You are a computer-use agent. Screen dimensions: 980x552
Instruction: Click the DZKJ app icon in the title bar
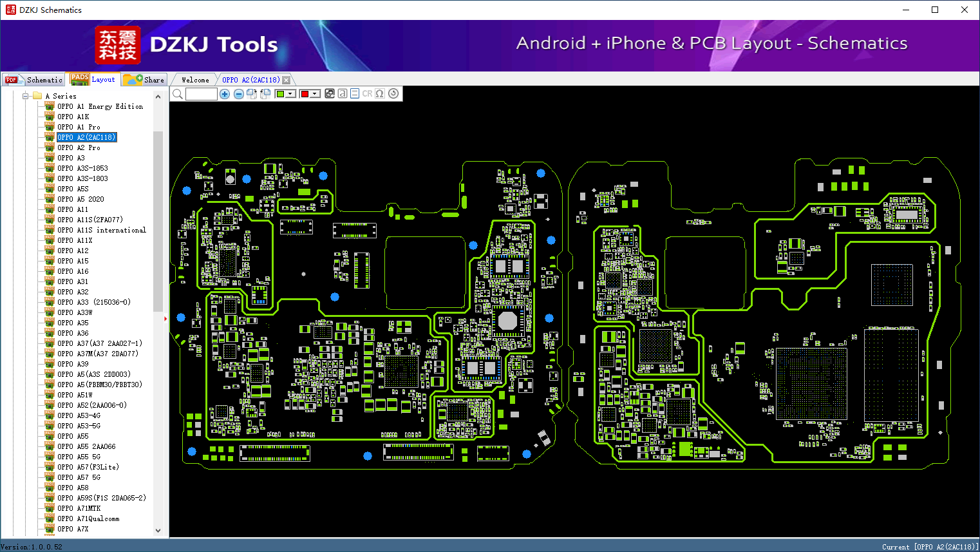[10, 10]
